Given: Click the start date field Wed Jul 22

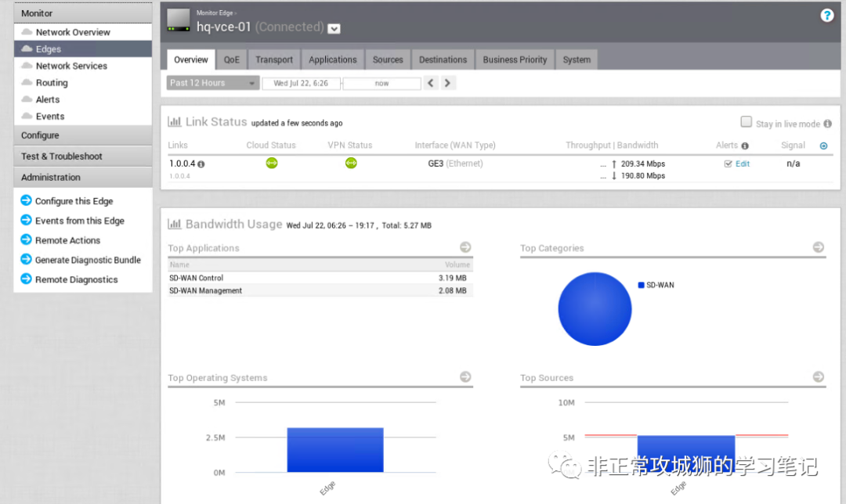Looking at the screenshot, I should (301, 83).
